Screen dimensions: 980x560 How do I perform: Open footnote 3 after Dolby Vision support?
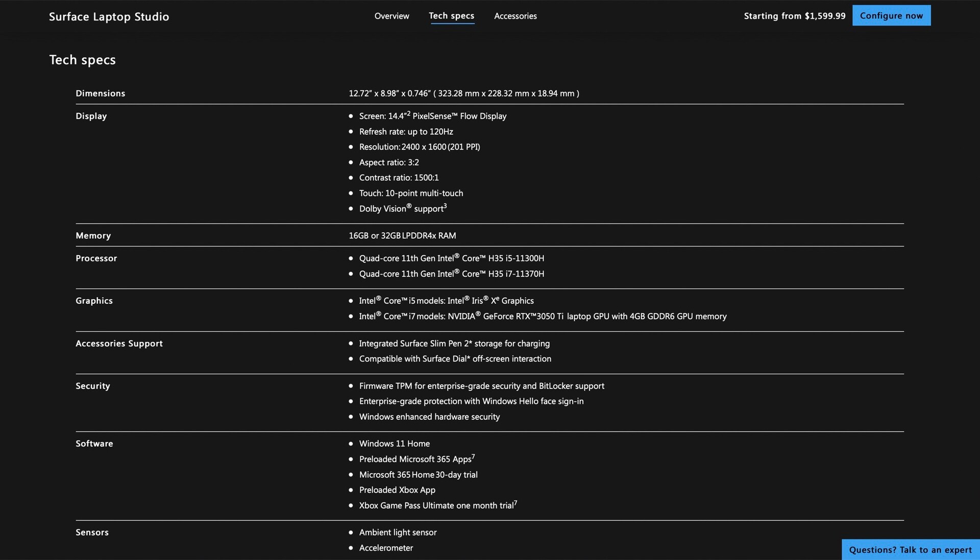(x=445, y=206)
